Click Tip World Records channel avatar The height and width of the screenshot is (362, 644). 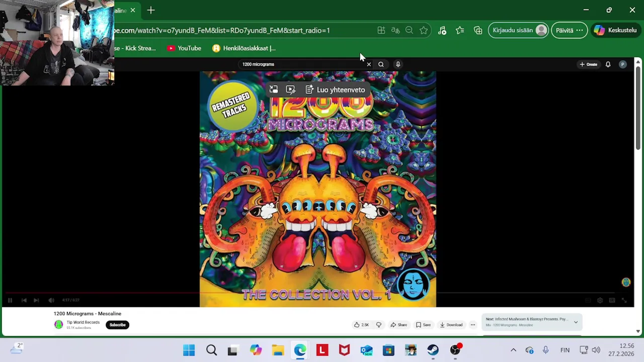click(x=59, y=325)
